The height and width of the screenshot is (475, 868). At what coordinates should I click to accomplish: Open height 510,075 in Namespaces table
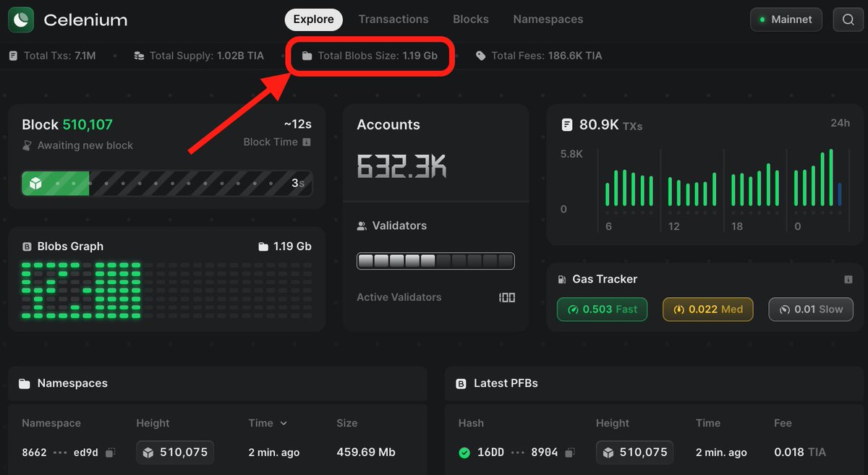tap(175, 453)
